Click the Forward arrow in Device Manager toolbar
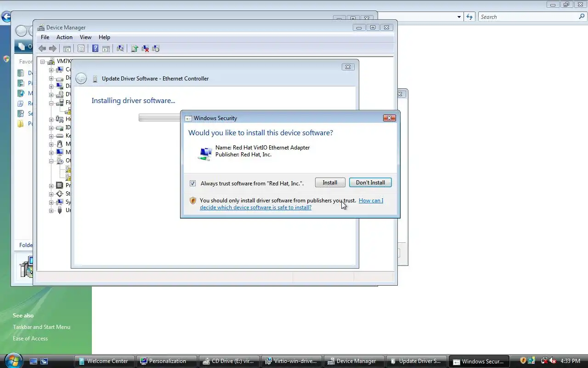 [x=53, y=48]
